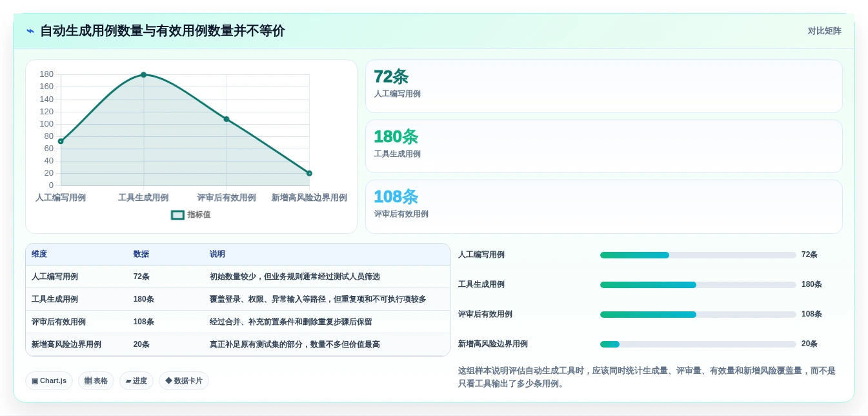Click the 对比矩阵 label in header
The width and height of the screenshot is (868, 416).
coord(824,31)
